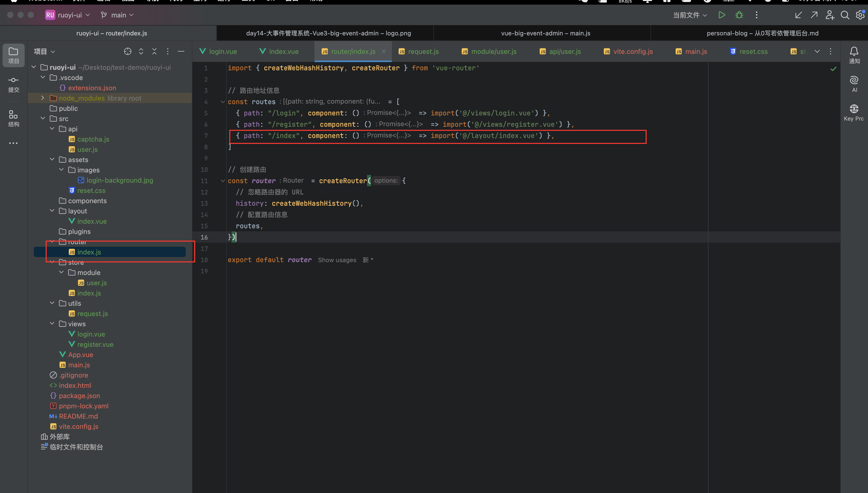Fold the routes array on line 4
This screenshot has height=493, width=868.
222,102
